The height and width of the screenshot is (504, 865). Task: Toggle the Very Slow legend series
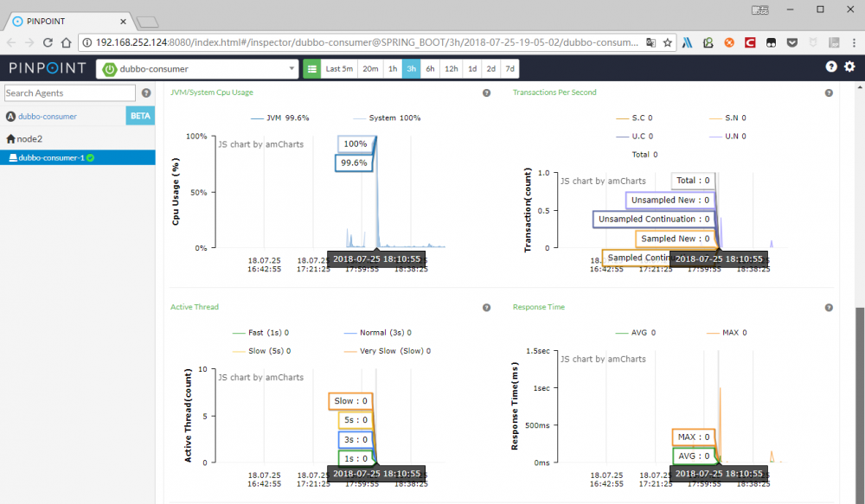point(388,351)
